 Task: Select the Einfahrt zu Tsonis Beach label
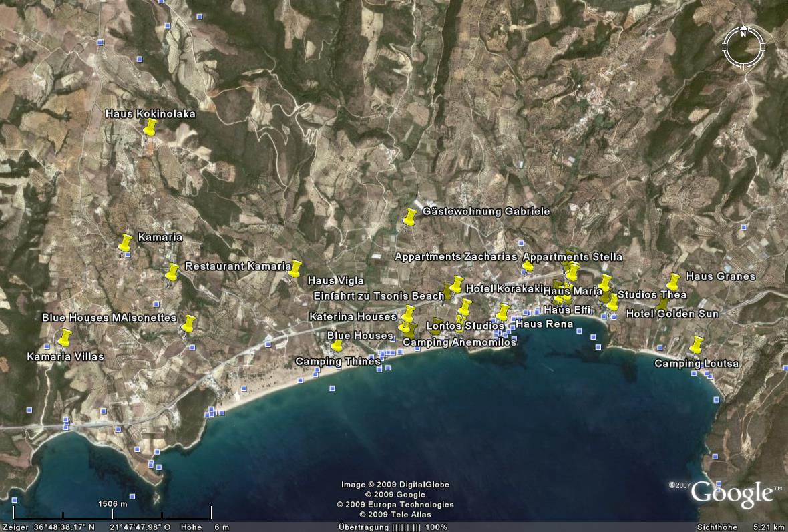[379, 296]
